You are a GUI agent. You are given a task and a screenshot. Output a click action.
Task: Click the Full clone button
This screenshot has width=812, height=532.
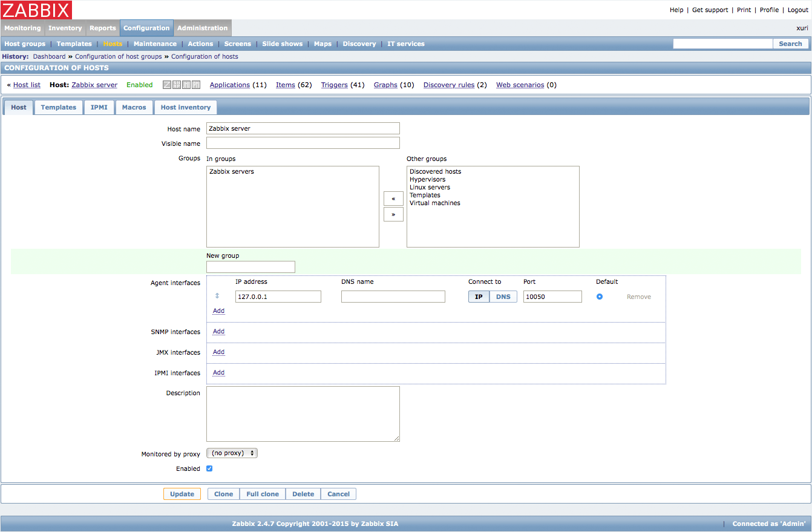click(x=263, y=494)
